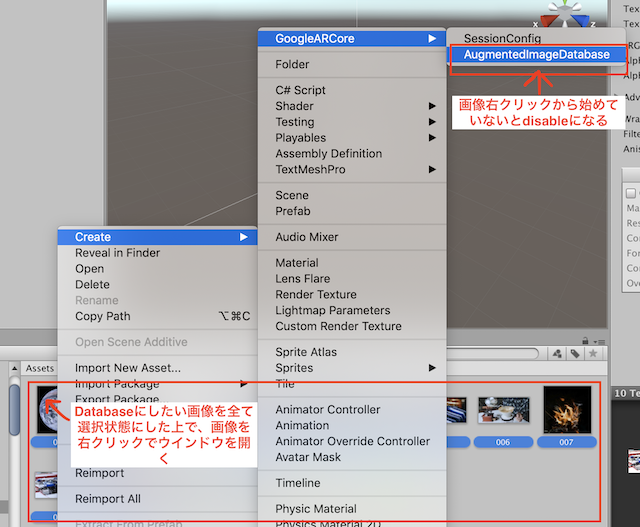640x527 pixels.
Task: Select Render Texture menu entry
Action: coord(352,294)
